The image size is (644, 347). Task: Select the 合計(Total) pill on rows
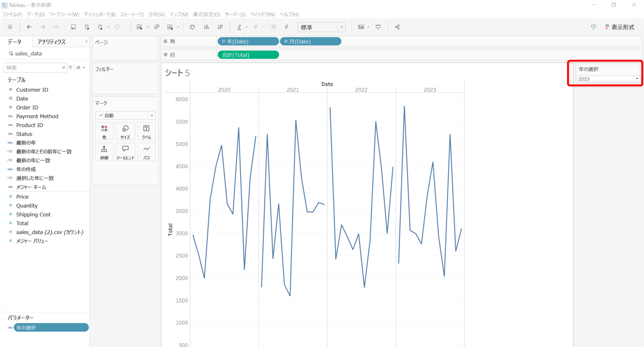pos(248,55)
